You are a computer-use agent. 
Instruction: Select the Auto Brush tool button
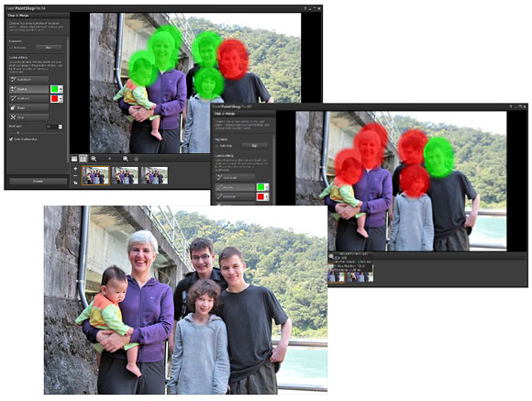28,80
